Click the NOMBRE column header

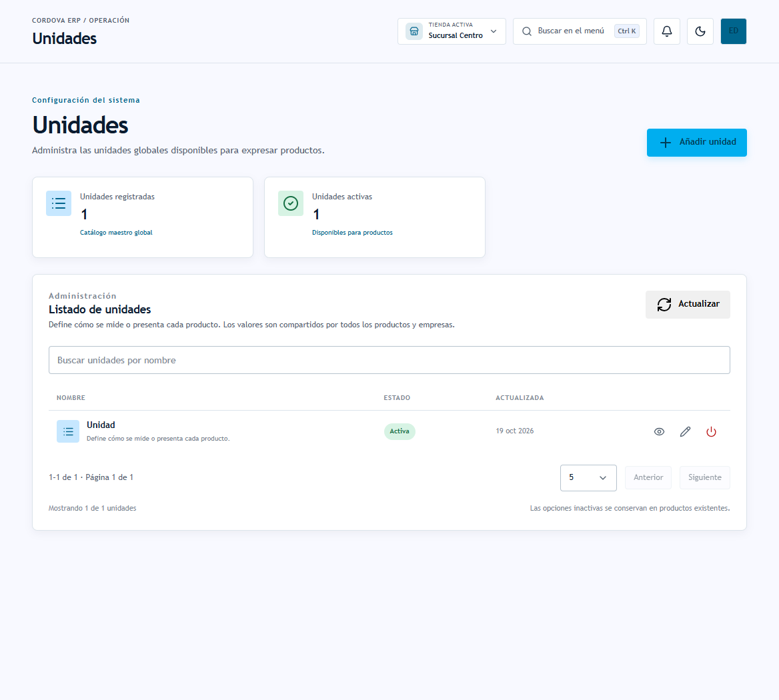tap(71, 397)
